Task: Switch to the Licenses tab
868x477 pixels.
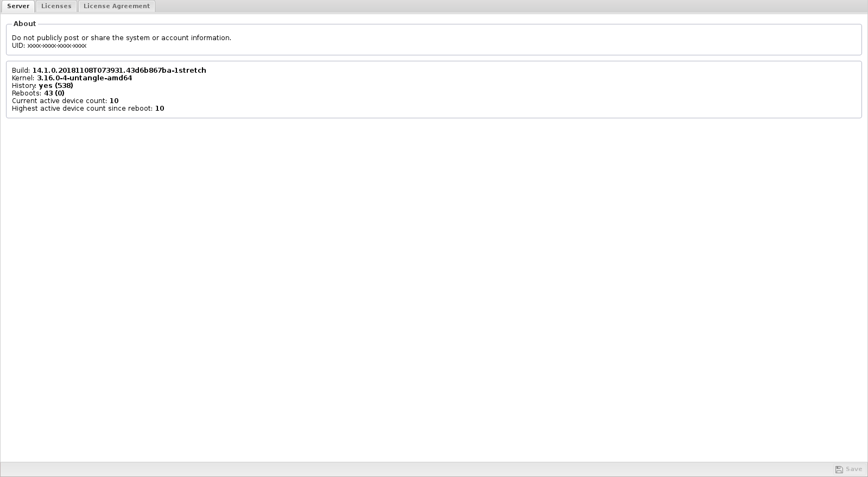Action: pyautogui.click(x=56, y=6)
